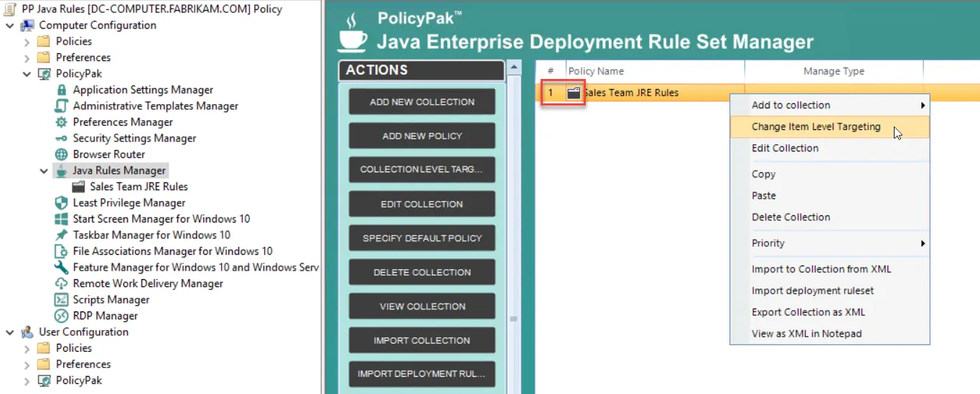The width and height of the screenshot is (980, 394).
Task: Click the Browser Router globe icon
Action: [x=61, y=154]
